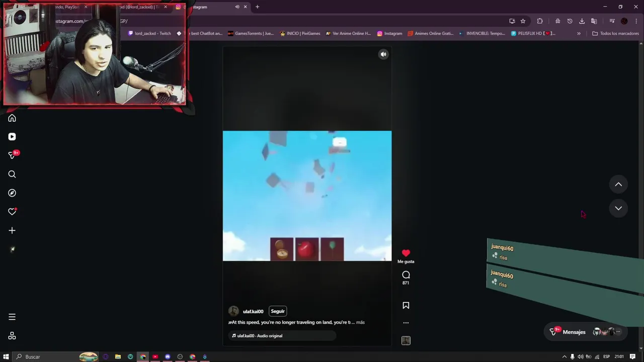
Task: Open direct messages icon in left sidebar
Action: [x=12, y=155]
